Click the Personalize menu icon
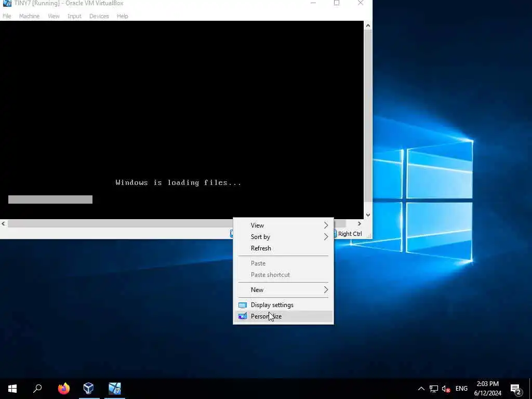Screen dimensions: 532x399 [x=243, y=316]
